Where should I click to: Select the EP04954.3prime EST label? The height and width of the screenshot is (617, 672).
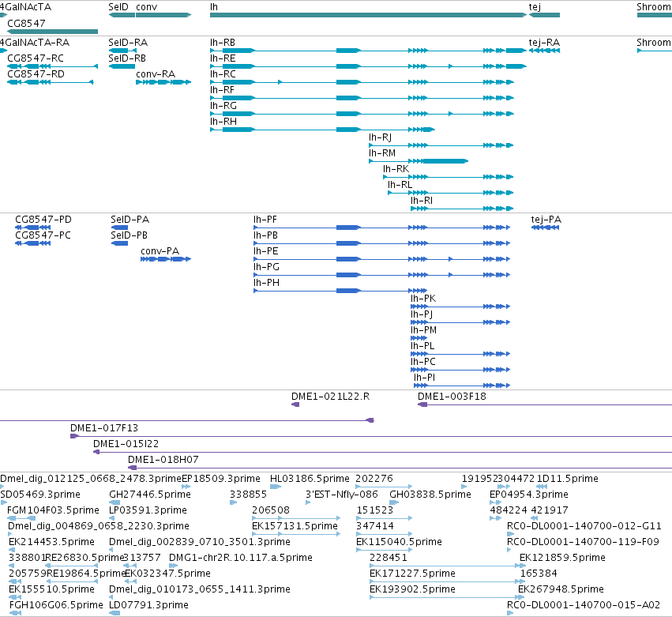[529, 495]
